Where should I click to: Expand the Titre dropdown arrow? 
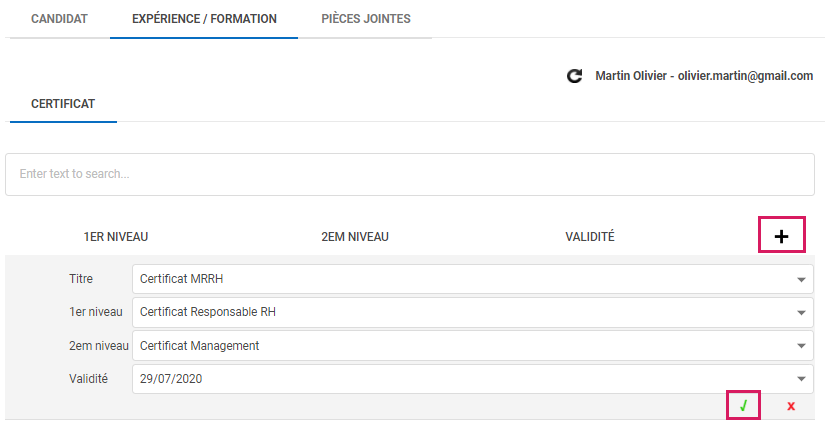pyautogui.click(x=801, y=280)
